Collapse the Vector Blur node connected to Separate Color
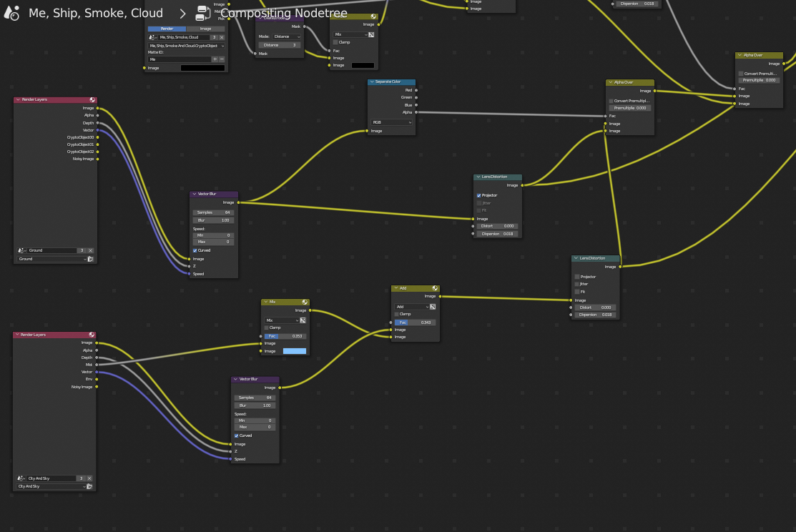 point(195,194)
